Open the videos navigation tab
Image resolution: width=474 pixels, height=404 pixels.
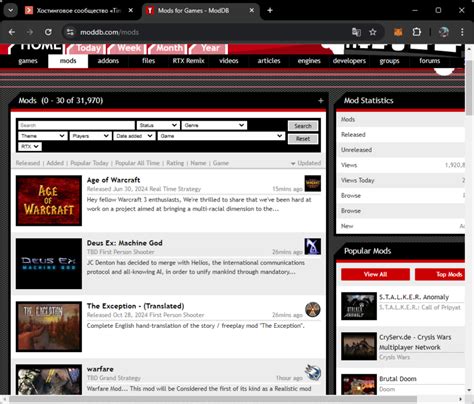[x=229, y=61]
